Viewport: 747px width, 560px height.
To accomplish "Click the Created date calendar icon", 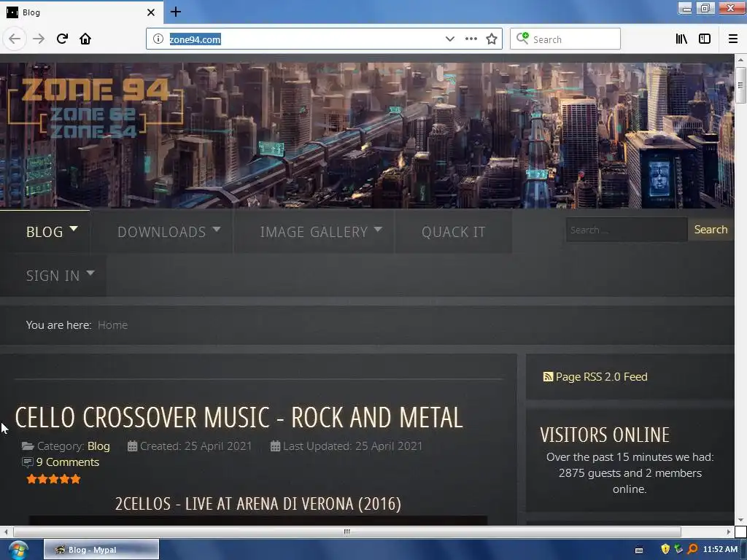I will point(133,446).
